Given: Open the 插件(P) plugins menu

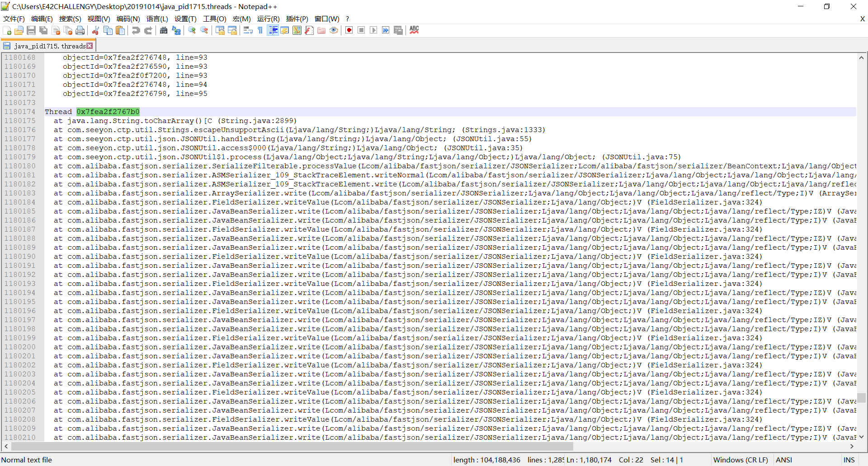Looking at the screenshot, I should click(297, 19).
